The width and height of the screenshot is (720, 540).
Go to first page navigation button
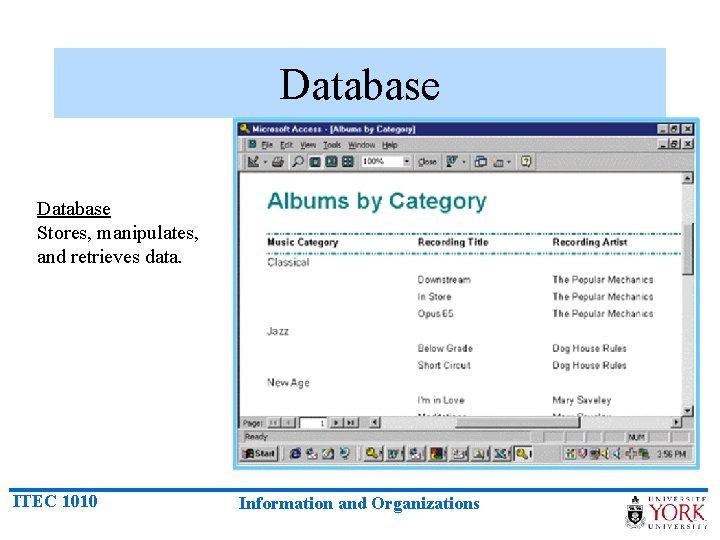(274, 422)
